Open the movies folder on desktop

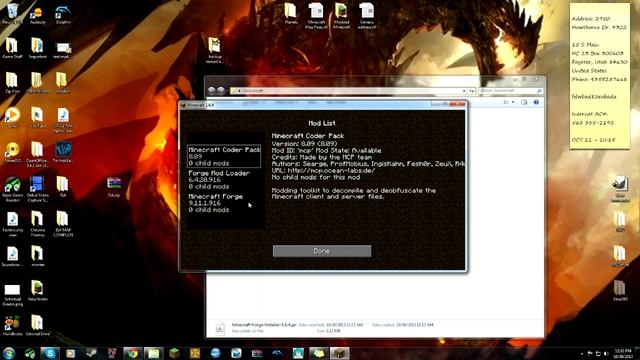pos(38,256)
